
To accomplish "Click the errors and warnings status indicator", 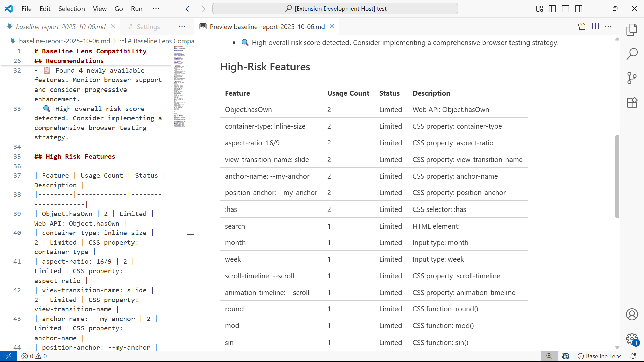I will pyautogui.click(x=34, y=356).
